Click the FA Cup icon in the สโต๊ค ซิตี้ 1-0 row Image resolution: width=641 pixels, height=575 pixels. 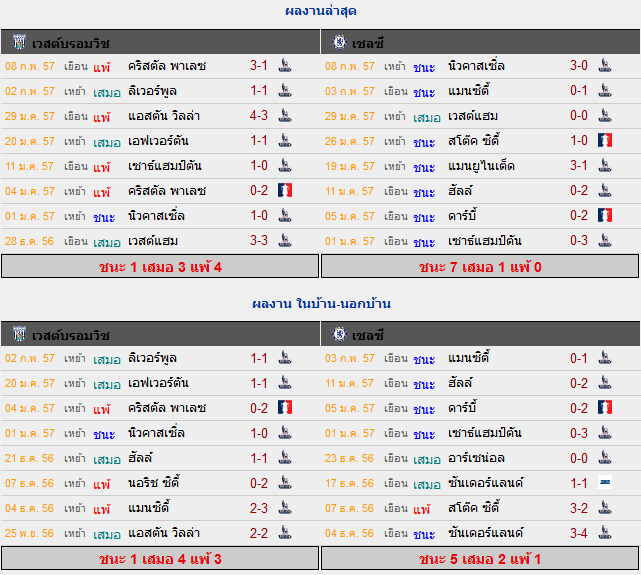click(605, 140)
